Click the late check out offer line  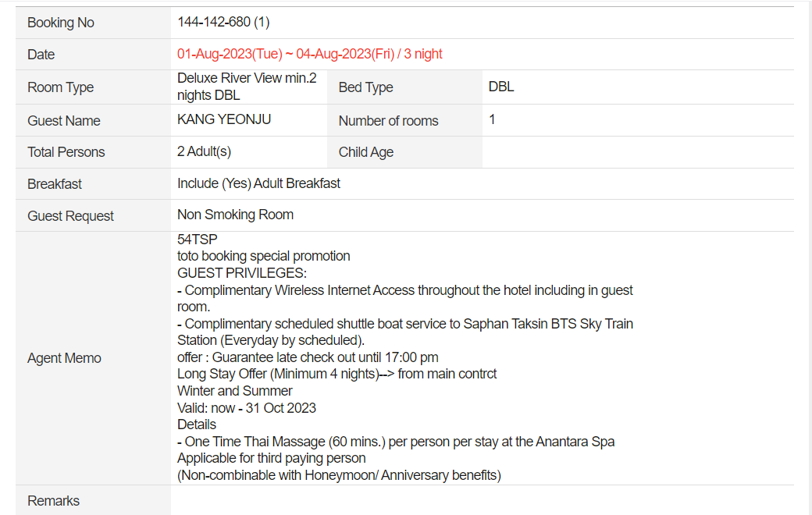(308, 357)
